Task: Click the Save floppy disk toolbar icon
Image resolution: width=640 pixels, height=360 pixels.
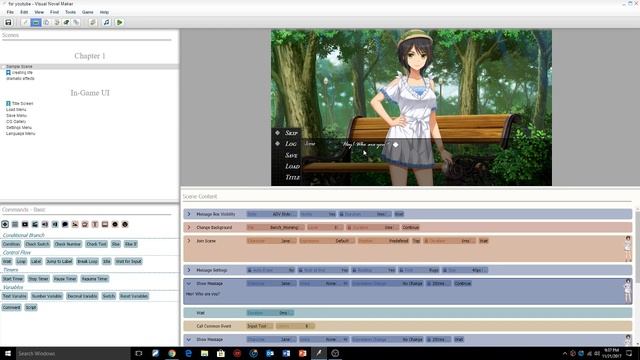Action: (8, 22)
